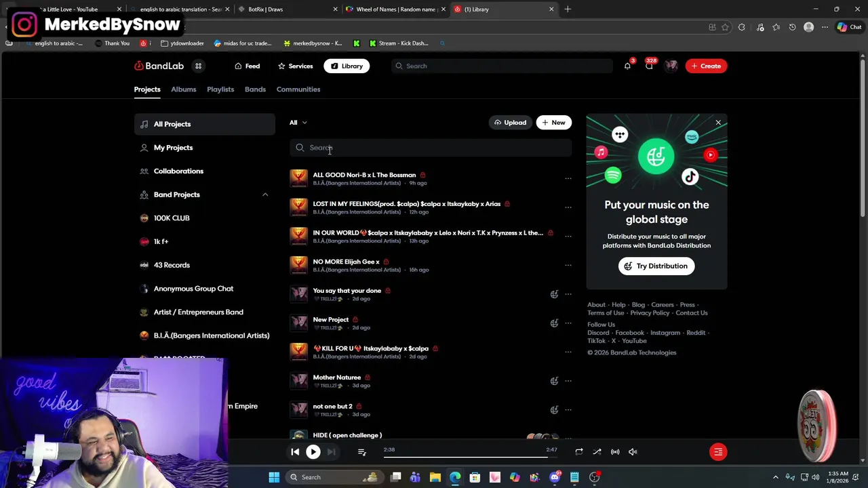Open options for You say that your done
The image size is (868, 488).
[x=568, y=294]
